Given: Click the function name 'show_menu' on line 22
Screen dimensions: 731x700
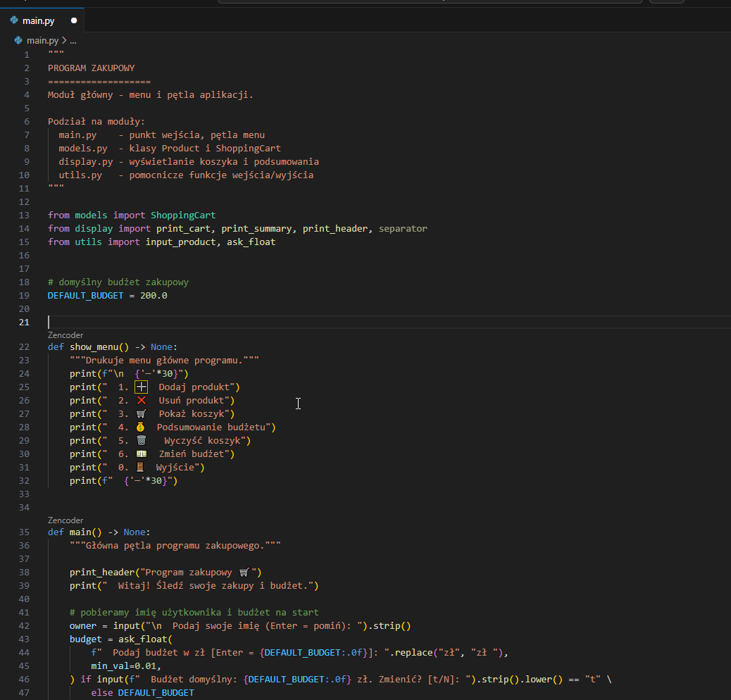Looking at the screenshot, I should click(x=94, y=346).
